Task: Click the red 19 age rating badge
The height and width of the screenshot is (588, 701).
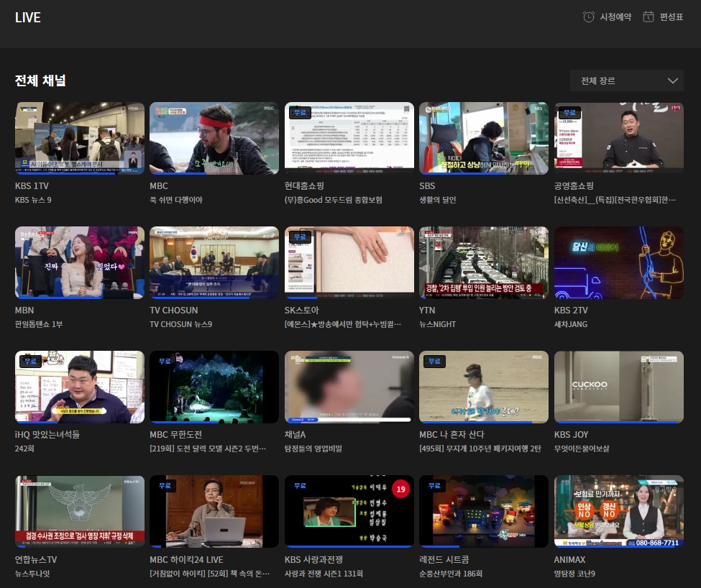Action: [400, 490]
